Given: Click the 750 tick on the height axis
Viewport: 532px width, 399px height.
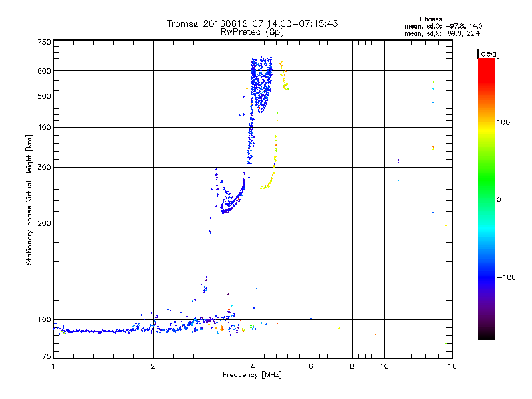Looking at the screenshot, I should pos(44,42).
